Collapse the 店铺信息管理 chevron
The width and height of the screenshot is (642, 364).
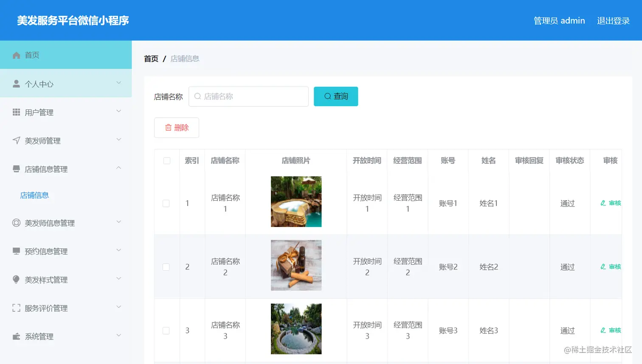coord(119,168)
